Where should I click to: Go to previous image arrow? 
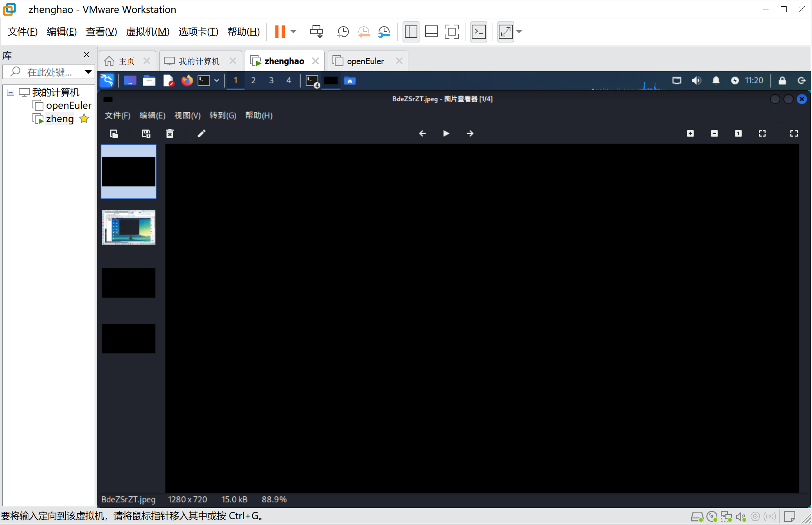pyautogui.click(x=422, y=133)
